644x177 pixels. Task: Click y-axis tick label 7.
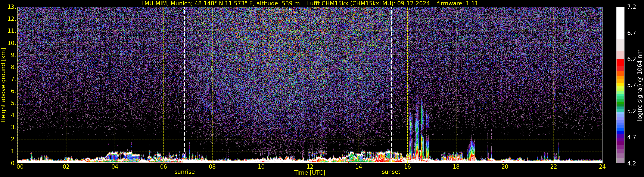click(x=13, y=79)
